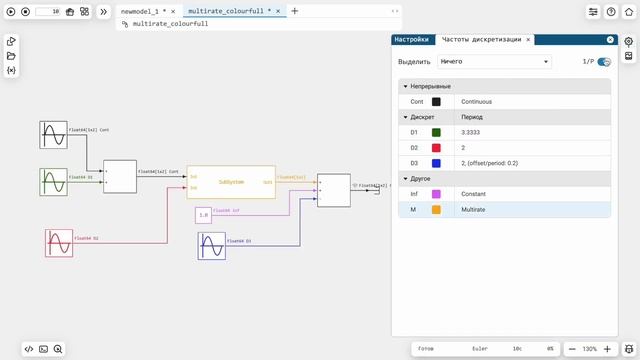Click the zoom search icon at bottom left
Viewport: 640px width, 360px height.
pyautogui.click(x=58, y=349)
